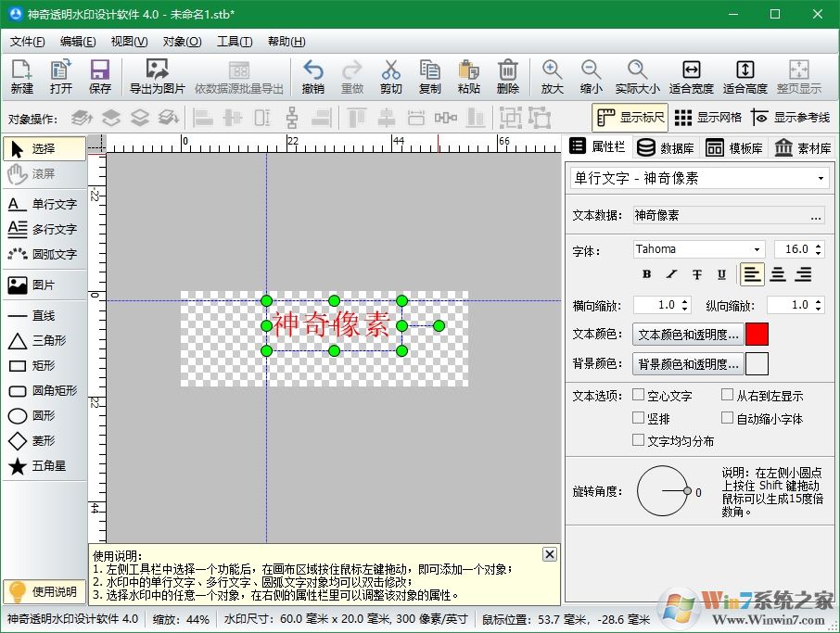Viewport: 840px width, 633px height.
Task: Click the 文本数据 text input field
Action: 714,213
